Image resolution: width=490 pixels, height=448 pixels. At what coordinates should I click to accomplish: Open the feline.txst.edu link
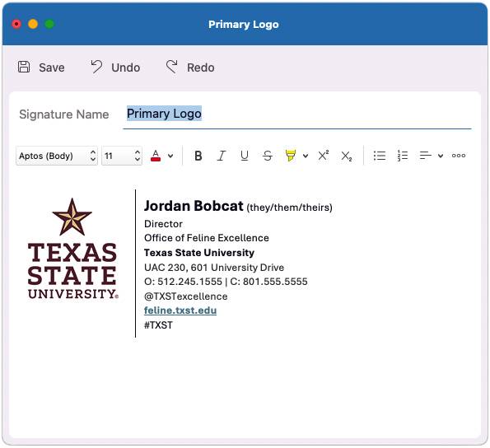tap(180, 310)
